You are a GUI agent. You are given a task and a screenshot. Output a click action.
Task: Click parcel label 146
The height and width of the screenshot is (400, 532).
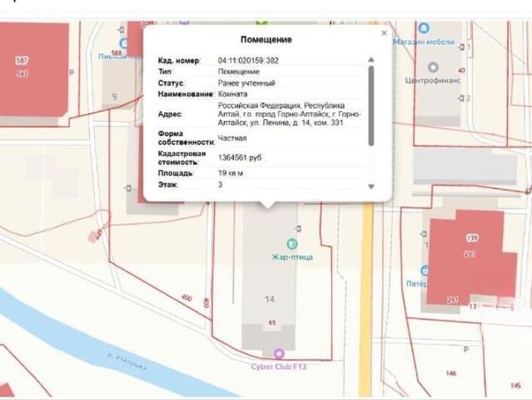coord(451,373)
